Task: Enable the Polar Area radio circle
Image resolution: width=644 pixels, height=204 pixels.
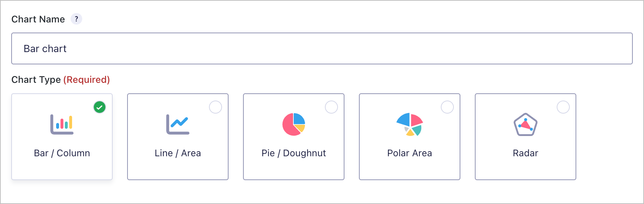Action: click(x=447, y=107)
